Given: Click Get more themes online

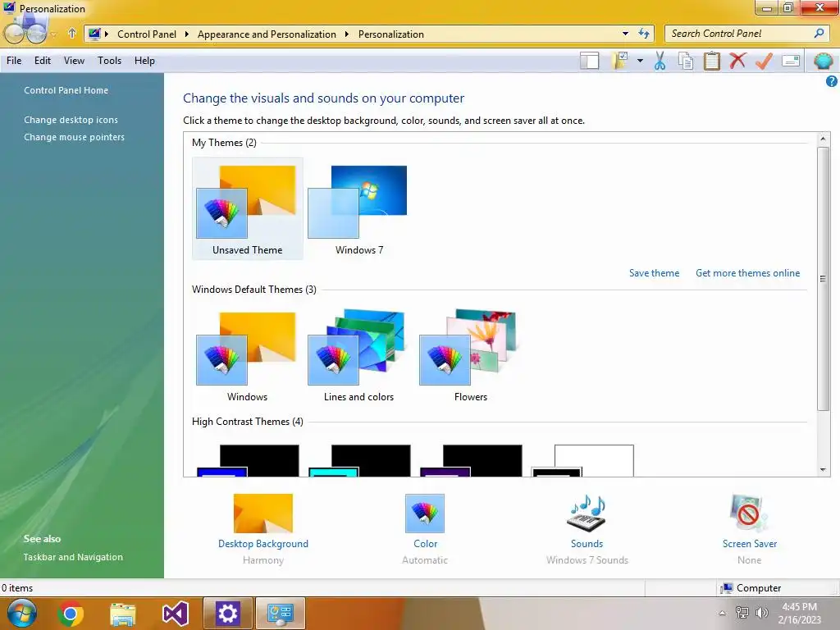Looking at the screenshot, I should (747, 272).
